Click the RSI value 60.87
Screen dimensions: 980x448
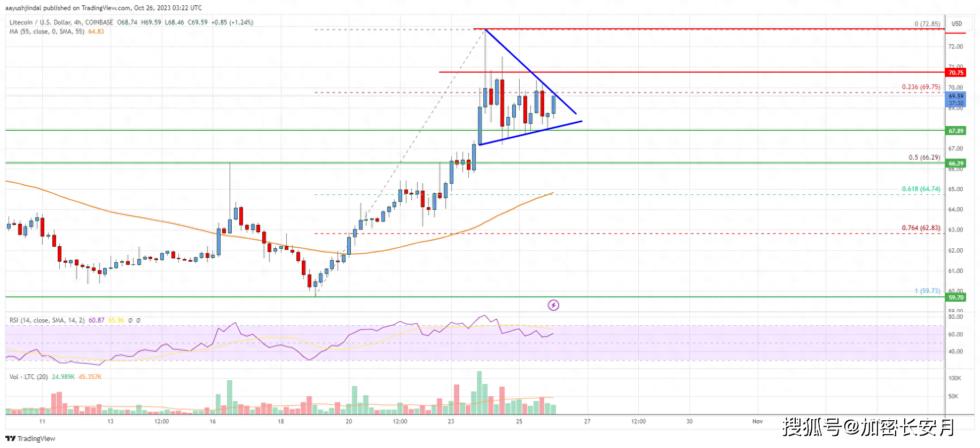tap(96, 320)
